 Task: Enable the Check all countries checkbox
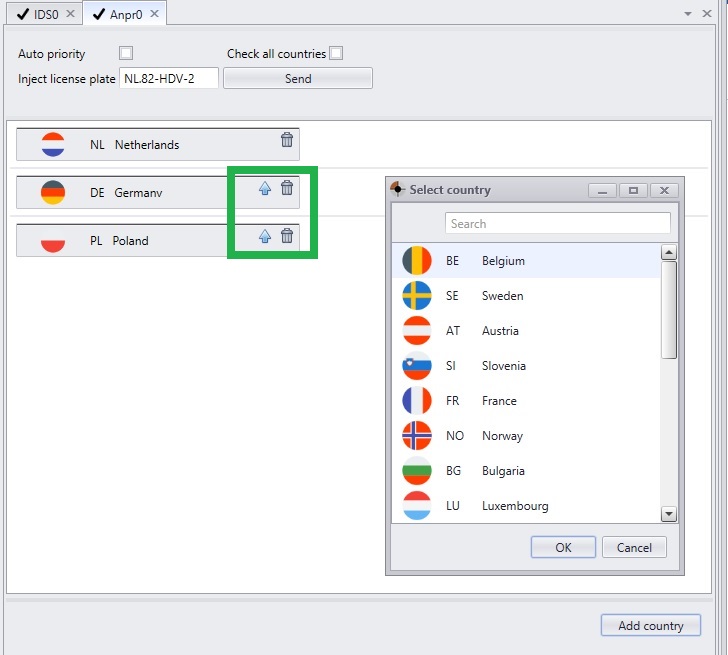[x=336, y=53]
